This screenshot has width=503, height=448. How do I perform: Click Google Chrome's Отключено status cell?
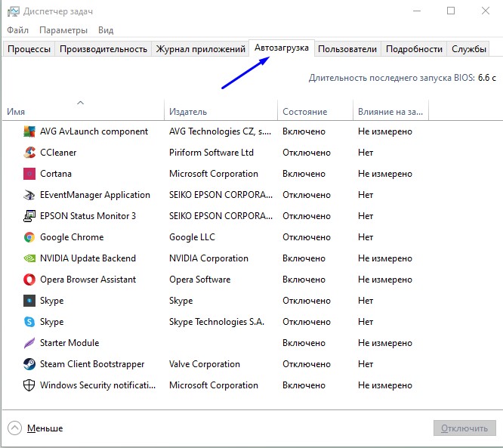click(307, 237)
